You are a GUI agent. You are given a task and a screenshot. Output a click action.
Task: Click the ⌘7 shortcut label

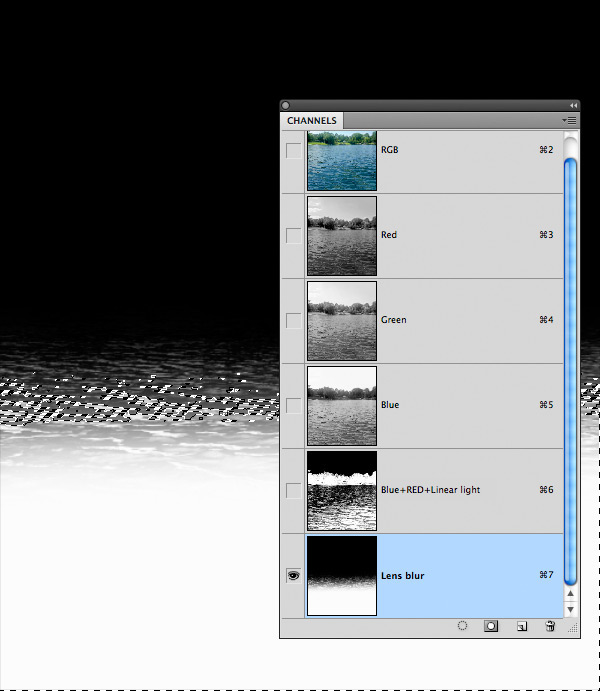(x=546, y=575)
